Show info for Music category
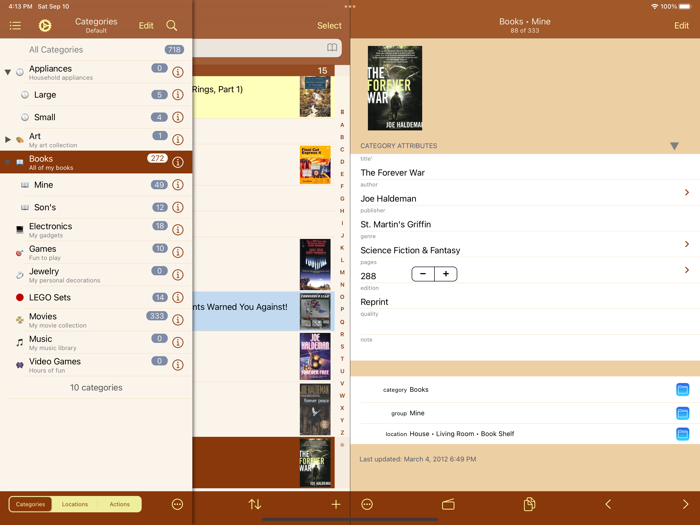The image size is (700, 525). 178,342
